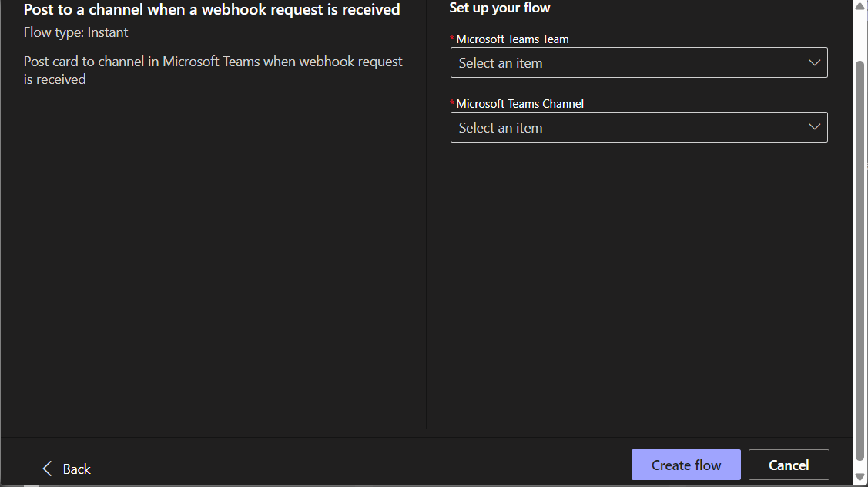Open the Microsoft Teams Channel dropdown
The width and height of the screenshot is (868, 487).
[638, 127]
